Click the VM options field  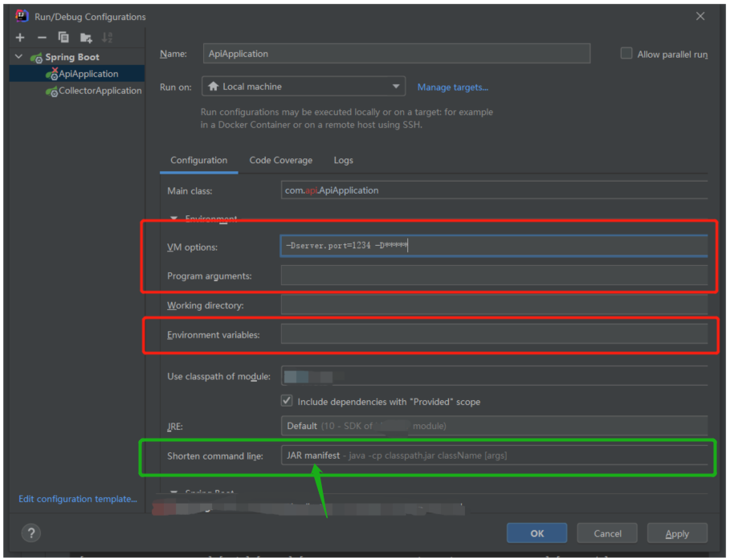point(494,246)
